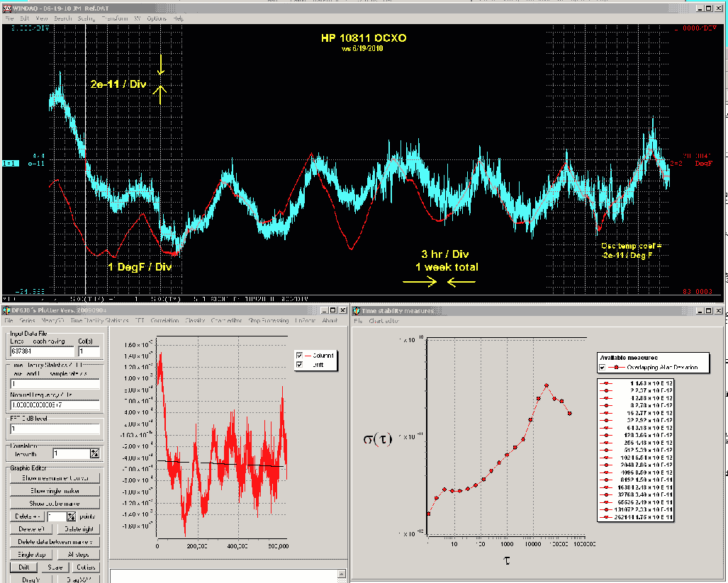Click the '2e-11 / Div' annotation text
The height and width of the screenshot is (583, 728).
[x=118, y=84]
